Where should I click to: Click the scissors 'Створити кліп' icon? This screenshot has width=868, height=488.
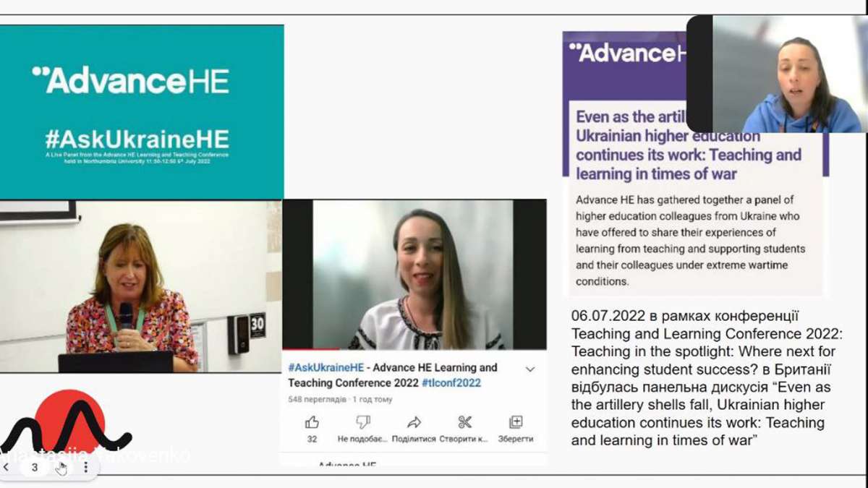[465, 422]
